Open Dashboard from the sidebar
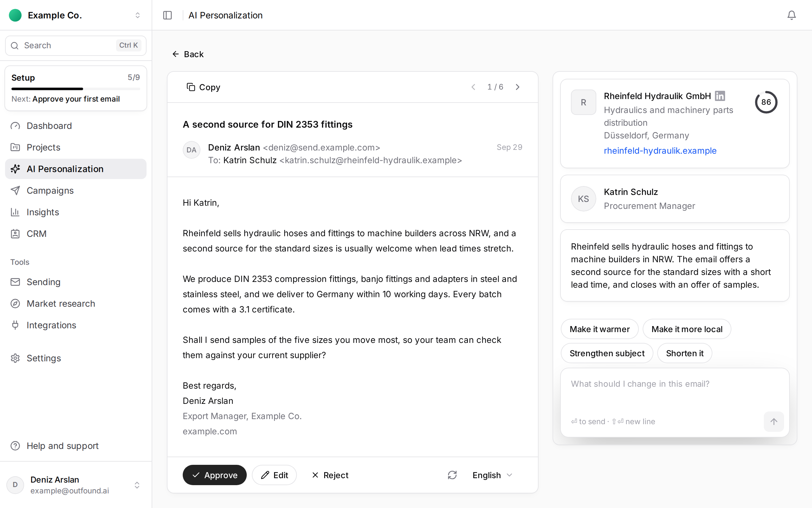 point(76,126)
